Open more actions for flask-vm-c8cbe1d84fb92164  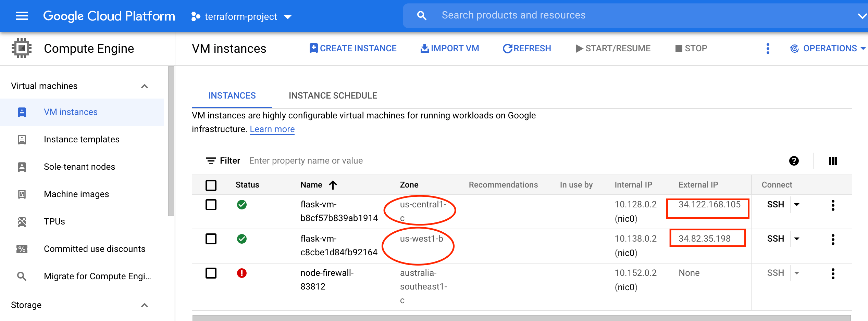833,240
